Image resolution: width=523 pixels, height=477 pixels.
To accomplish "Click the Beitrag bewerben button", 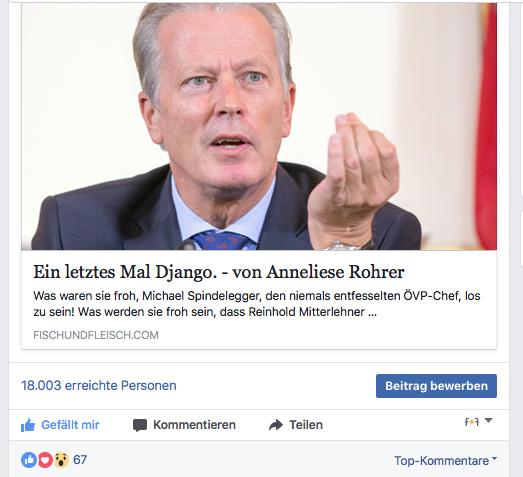I will 436,386.
